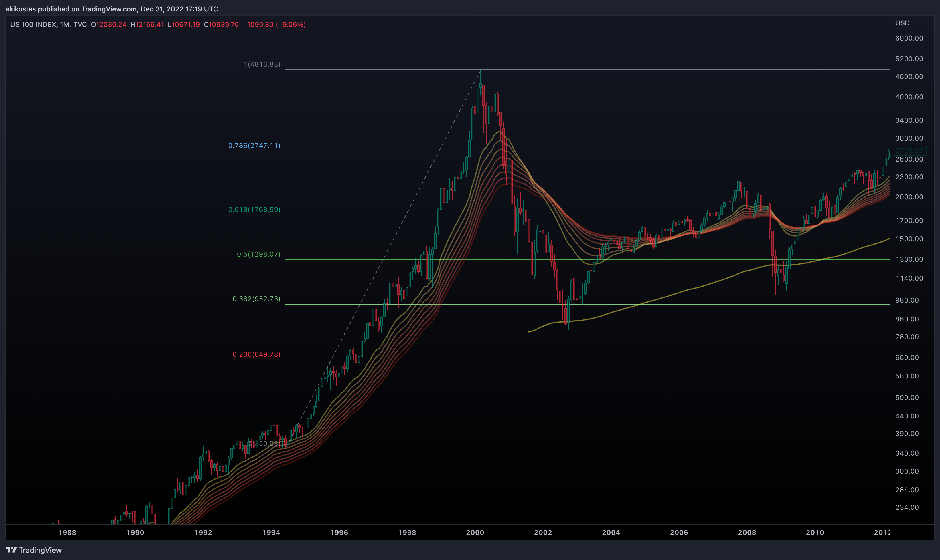The width and height of the screenshot is (940, 560).
Task: Click the 2002 time axis label
Action: coord(543,533)
